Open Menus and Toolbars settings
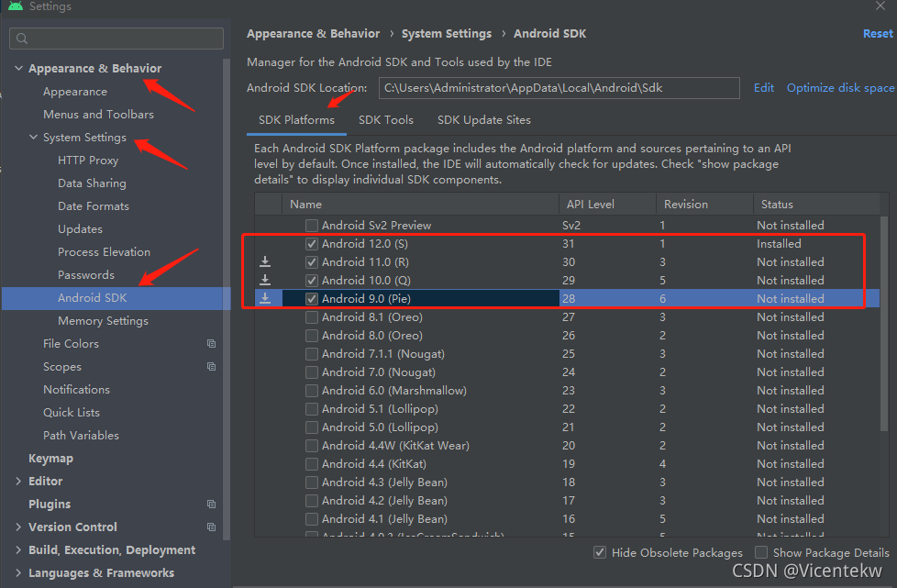 [98, 115]
